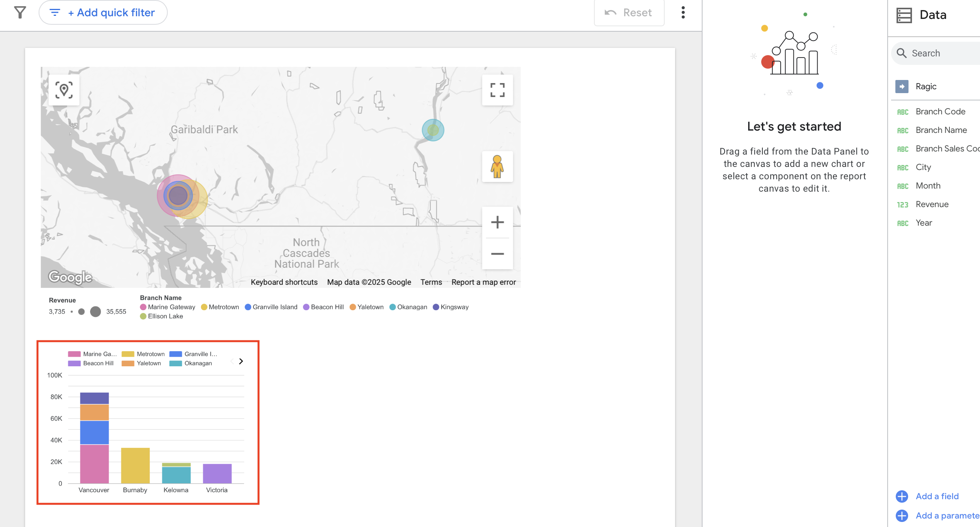The image size is (980, 527).
Task: Click the ABC type icon beside Year
Action: pyautogui.click(x=902, y=223)
